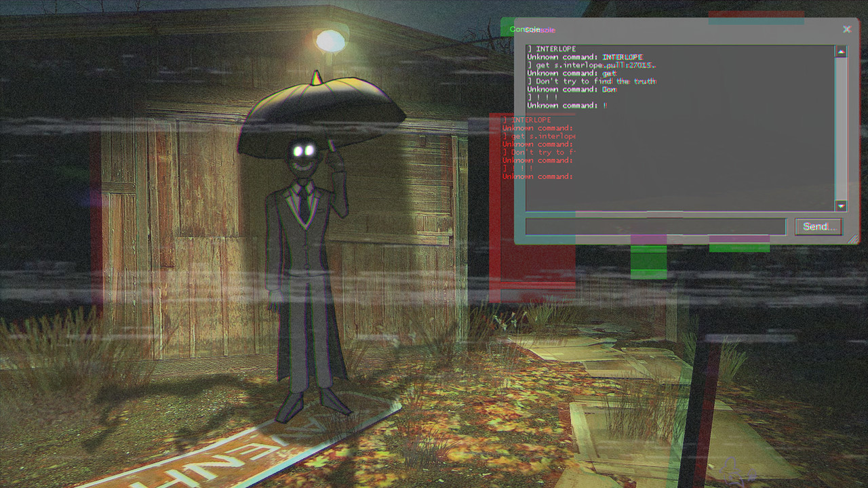
Task: Select the '] get s.interlope.pull:27015' line
Action: [x=591, y=66]
